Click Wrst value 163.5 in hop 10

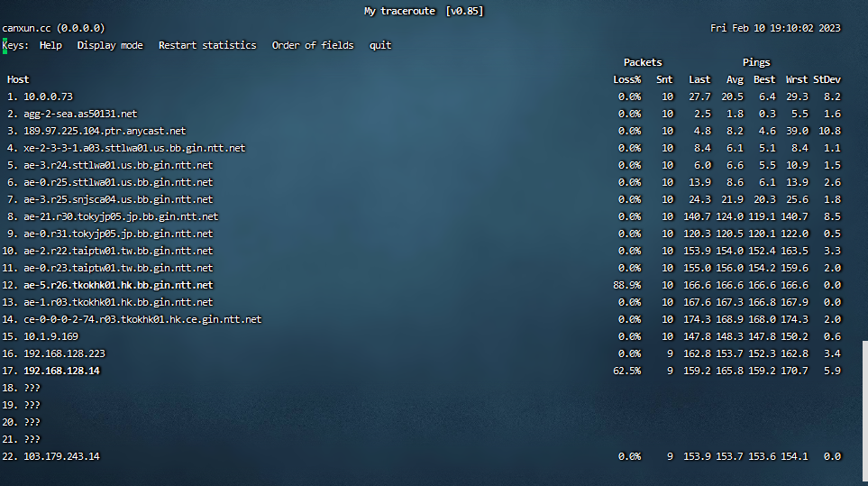(x=794, y=252)
